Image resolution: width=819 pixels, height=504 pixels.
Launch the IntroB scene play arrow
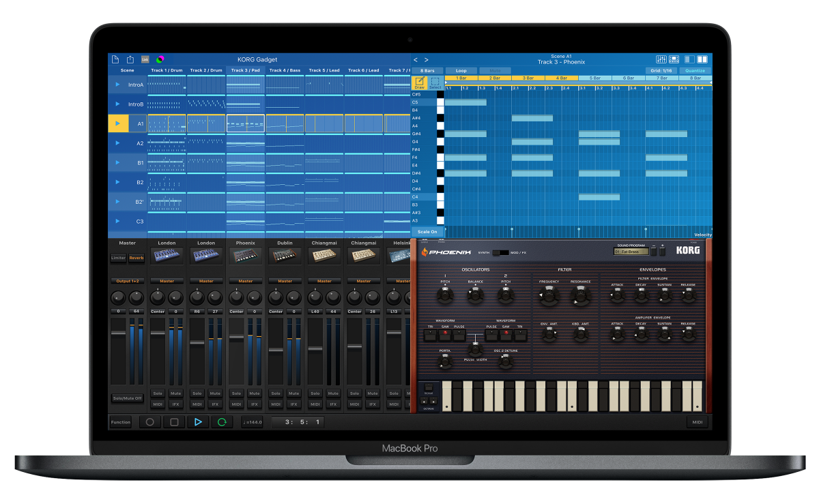pyautogui.click(x=117, y=104)
